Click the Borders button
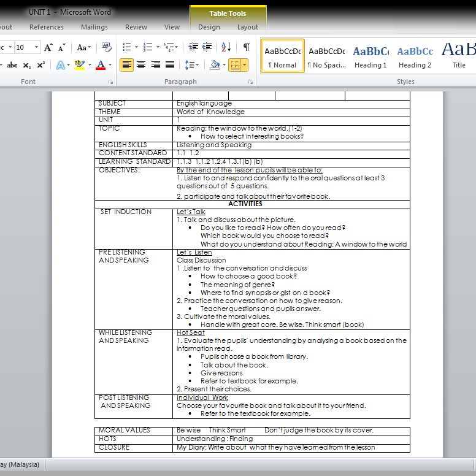The image size is (476, 476). click(x=235, y=65)
